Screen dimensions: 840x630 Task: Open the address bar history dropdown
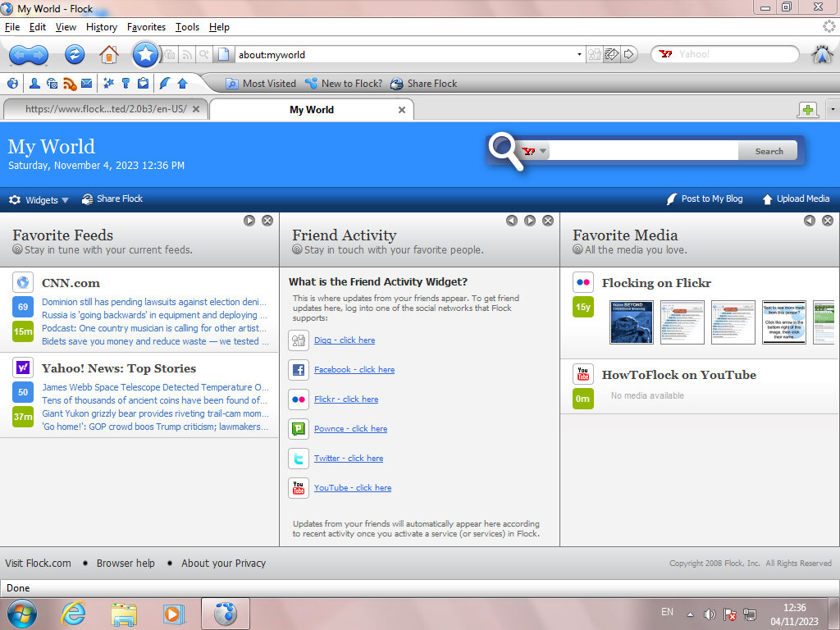click(579, 55)
